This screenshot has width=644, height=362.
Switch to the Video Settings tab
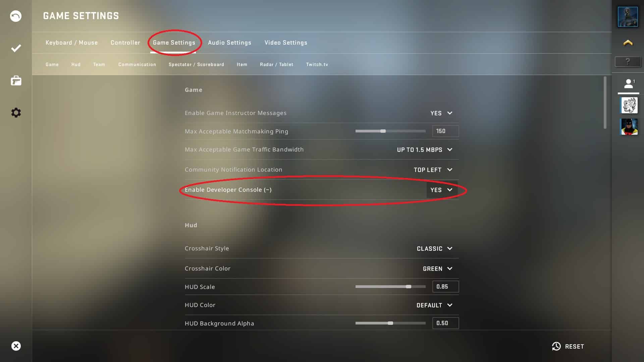click(x=286, y=43)
